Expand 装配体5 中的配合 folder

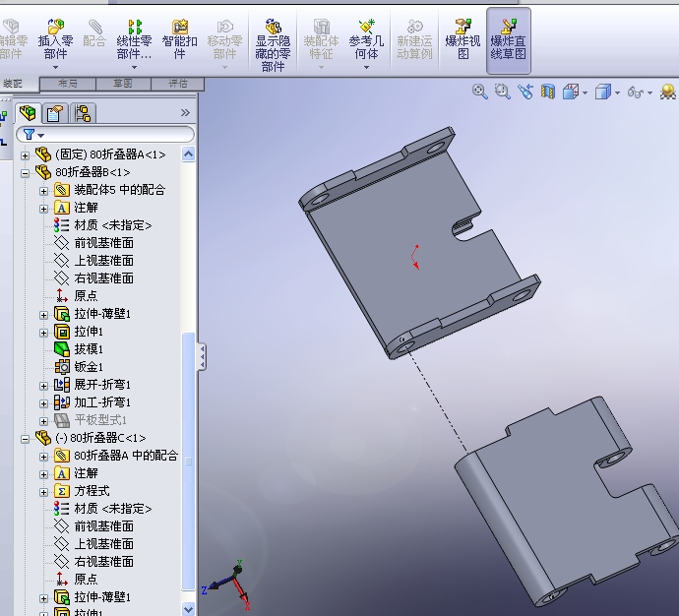43,191
